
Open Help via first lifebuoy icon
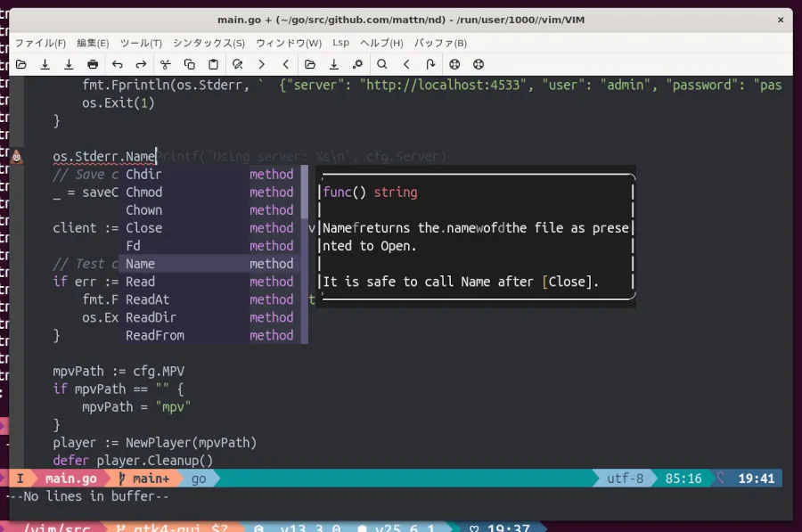[x=454, y=64]
